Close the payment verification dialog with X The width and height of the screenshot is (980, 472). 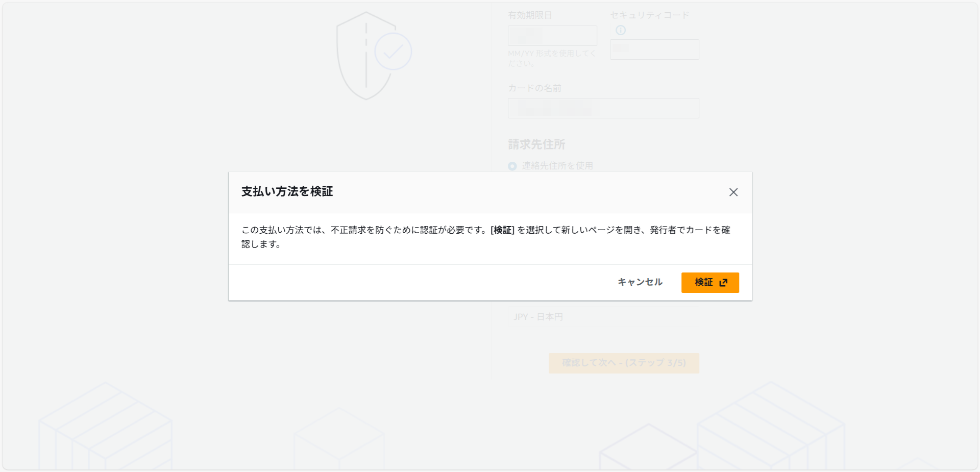click(733, 192)
